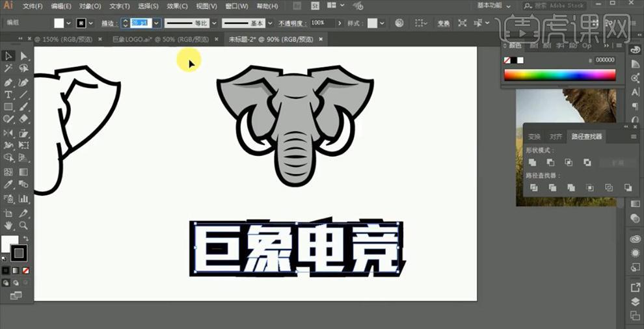Image resolution: width=644 pixels, height=329 pixels.
Task: Select the Reflect tool
Action: pyautogui.click(x=8, y=133)
